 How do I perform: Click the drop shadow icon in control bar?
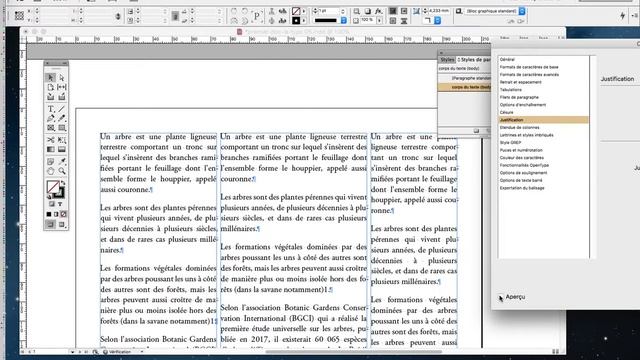coord(368,11)
